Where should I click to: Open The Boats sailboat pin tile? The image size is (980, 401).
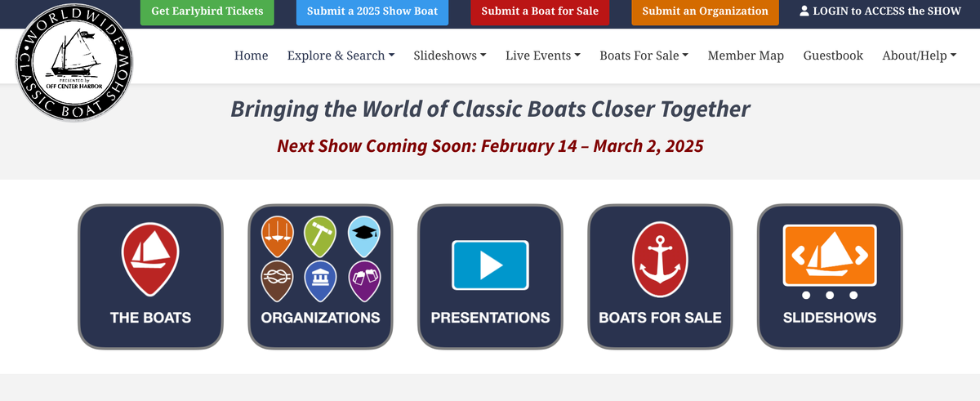150,277
